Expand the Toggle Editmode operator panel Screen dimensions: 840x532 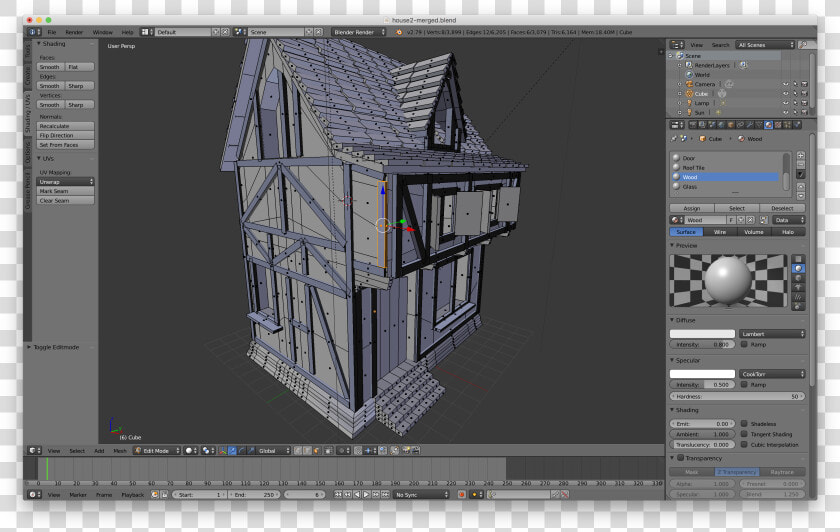pos(29,347)
